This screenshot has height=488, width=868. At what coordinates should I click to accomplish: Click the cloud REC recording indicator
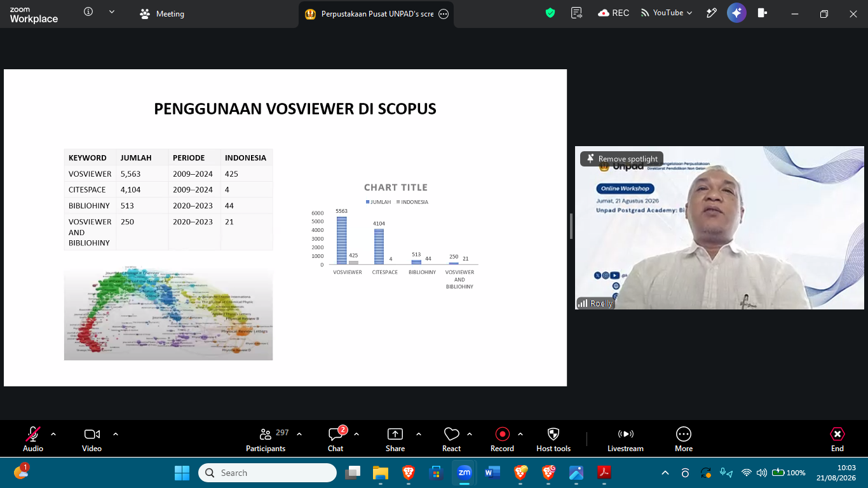(613, 13)
